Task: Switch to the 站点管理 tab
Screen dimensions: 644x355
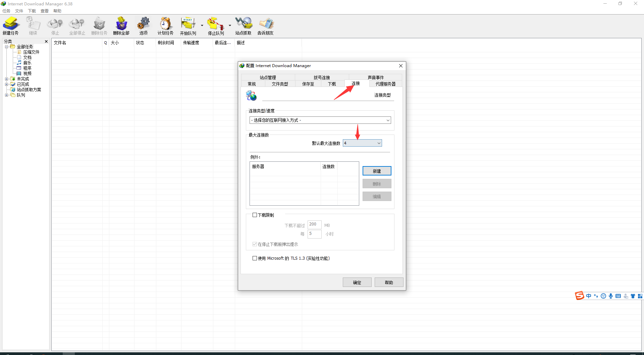Action: (x=268, y=78)
